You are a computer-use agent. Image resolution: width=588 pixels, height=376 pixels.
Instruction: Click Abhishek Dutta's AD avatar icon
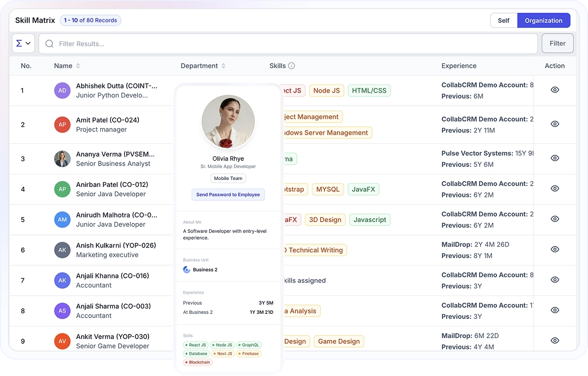click(62, 90)
